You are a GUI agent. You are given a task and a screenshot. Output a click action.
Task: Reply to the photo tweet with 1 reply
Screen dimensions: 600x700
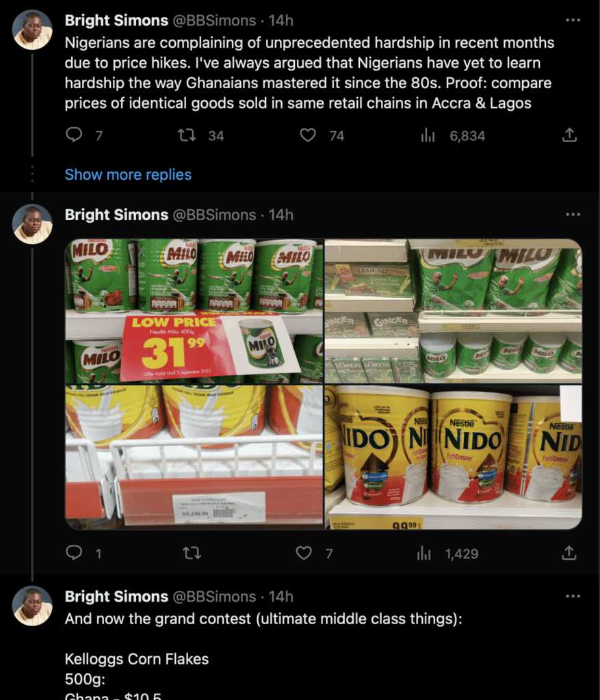point(74,553)
